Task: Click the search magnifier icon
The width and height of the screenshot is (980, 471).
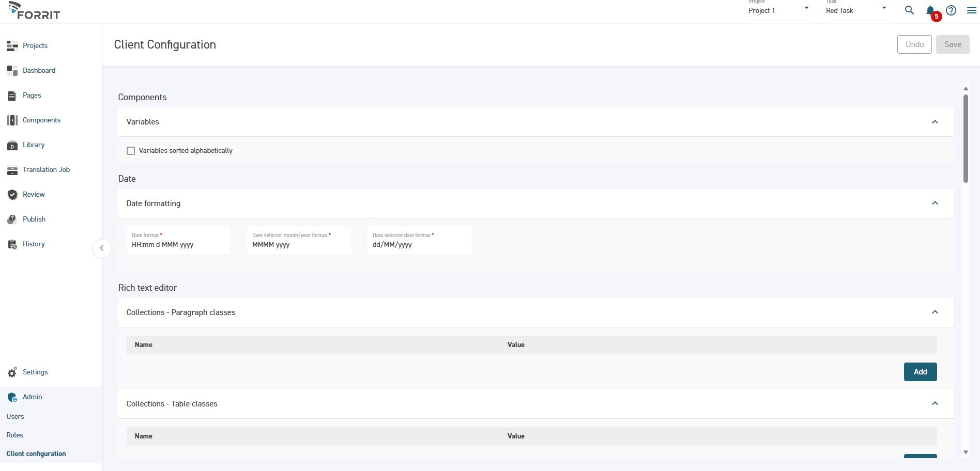Action: coord(909,10)
